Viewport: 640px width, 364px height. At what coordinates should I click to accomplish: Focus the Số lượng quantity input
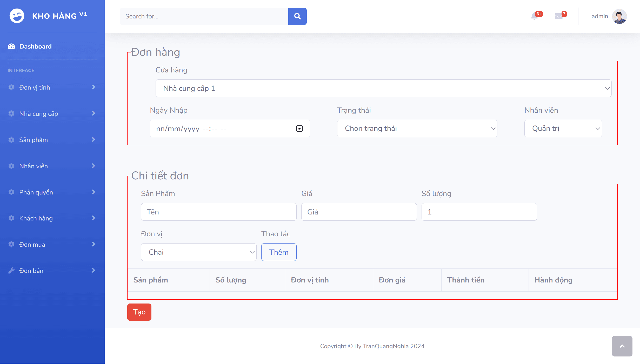tap(479, 212)
